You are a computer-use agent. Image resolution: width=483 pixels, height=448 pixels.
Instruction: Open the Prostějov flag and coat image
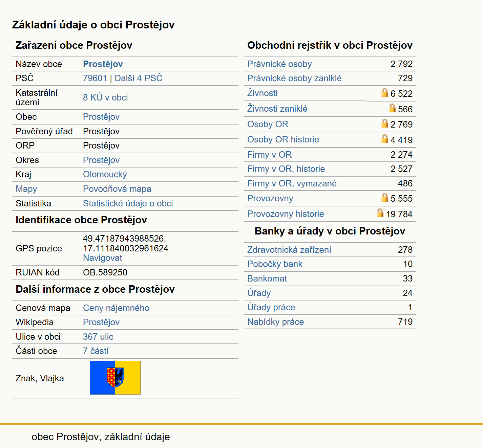point(115,378)
